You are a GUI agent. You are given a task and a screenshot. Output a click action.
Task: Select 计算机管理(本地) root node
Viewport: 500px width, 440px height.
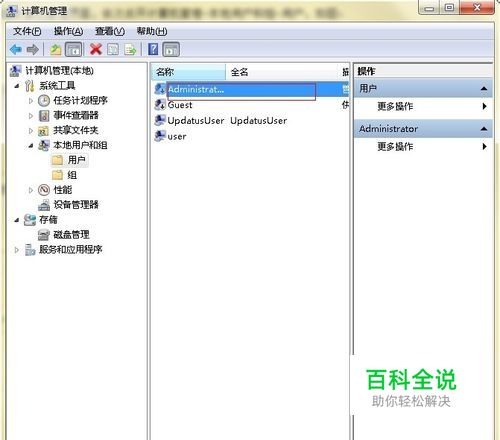(x=59, y=71)
